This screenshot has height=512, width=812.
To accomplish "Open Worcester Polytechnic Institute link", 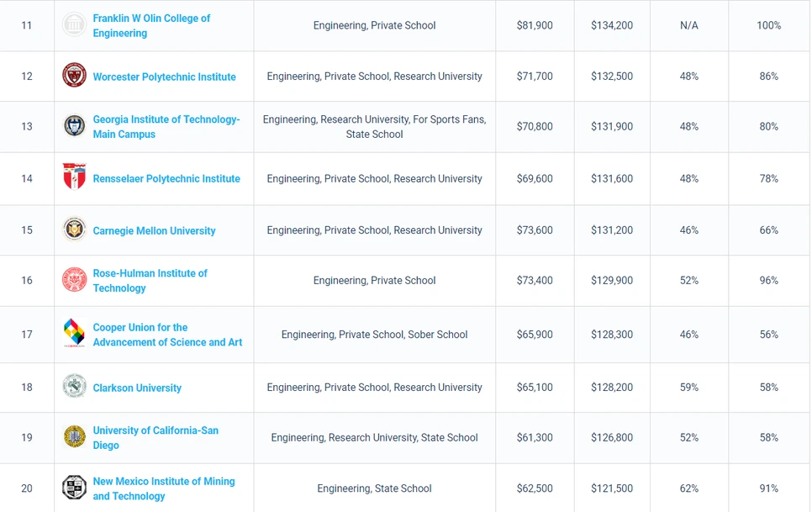I will 164,77.
